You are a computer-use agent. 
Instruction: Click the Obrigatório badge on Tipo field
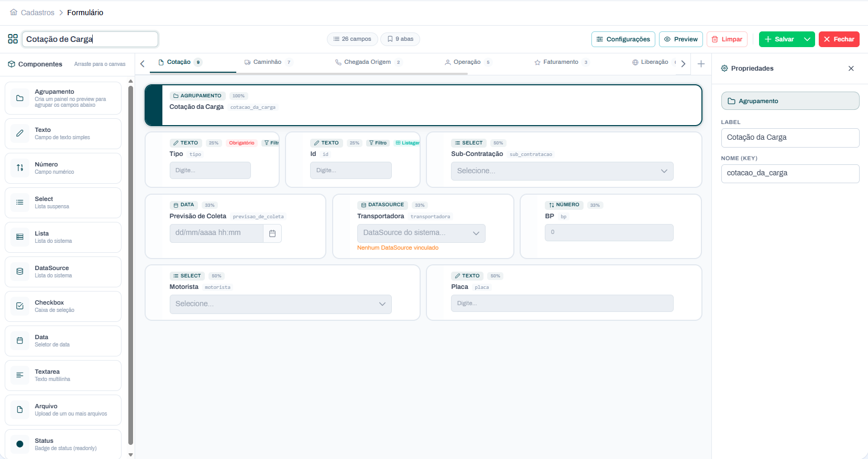point(241,143)
